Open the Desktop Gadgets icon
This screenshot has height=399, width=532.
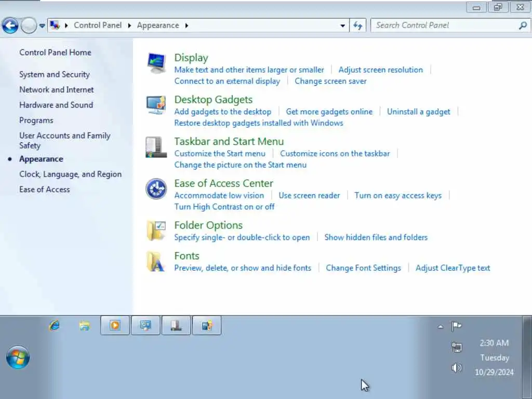pyautogui.click(x=156, y=105)
